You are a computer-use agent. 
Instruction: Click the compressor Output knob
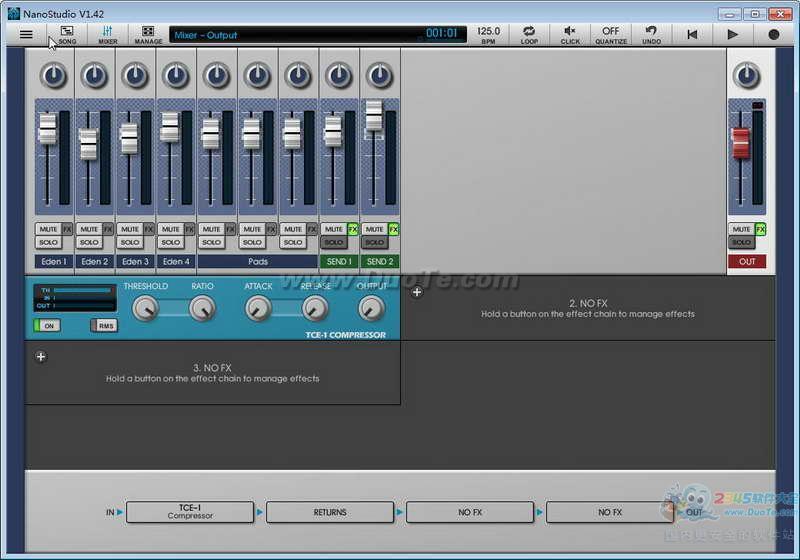click(371, 309)
